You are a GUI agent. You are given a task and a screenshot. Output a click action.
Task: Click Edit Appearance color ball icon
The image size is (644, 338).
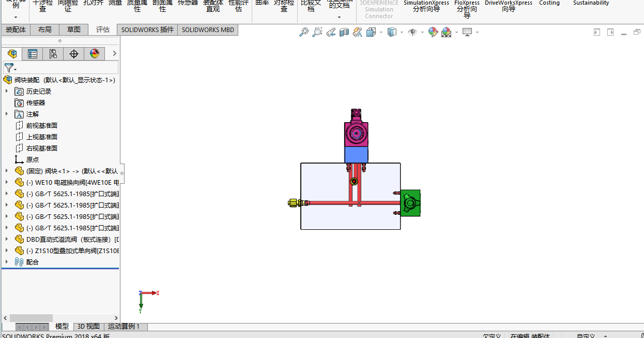point(433,32)
